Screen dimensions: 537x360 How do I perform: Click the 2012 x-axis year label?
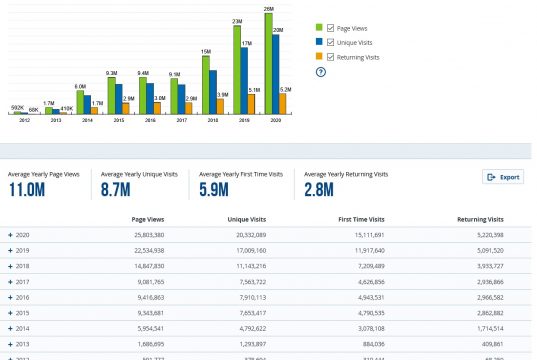click(x=24, y=120)
